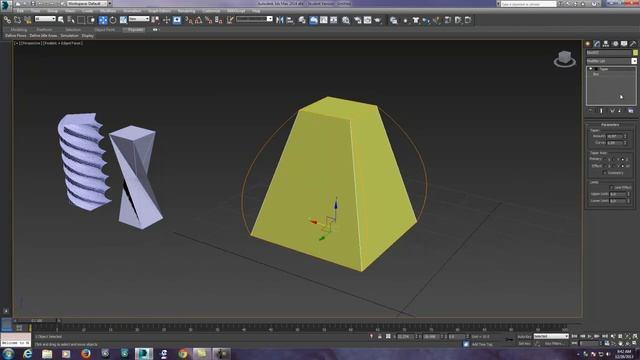This screenshot has height=360, width=640.
Task: Open the Create command panel tab
Action: [588, 44]
